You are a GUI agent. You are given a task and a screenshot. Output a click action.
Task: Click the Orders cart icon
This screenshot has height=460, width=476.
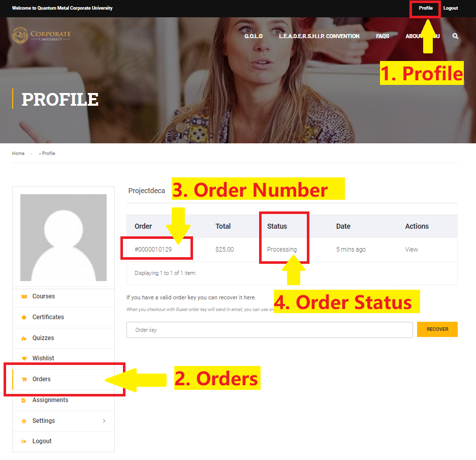tap(24, 379)
